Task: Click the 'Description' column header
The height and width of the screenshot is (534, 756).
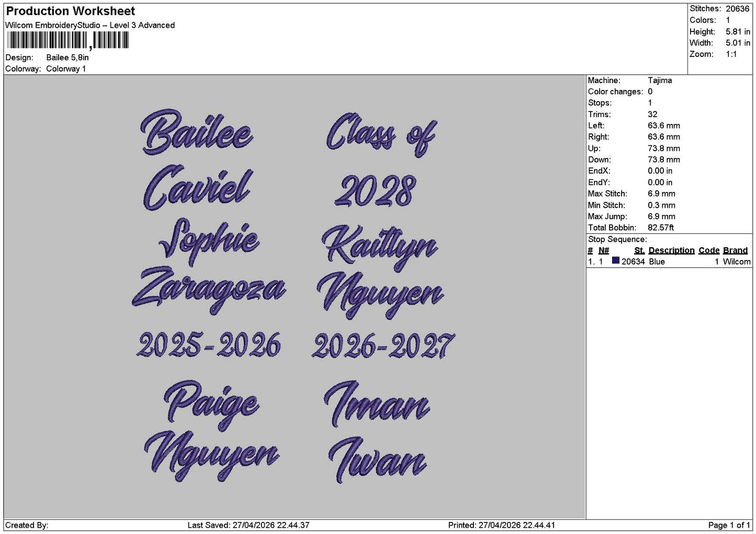Action: pyautogui.click(x=671, y=251)
